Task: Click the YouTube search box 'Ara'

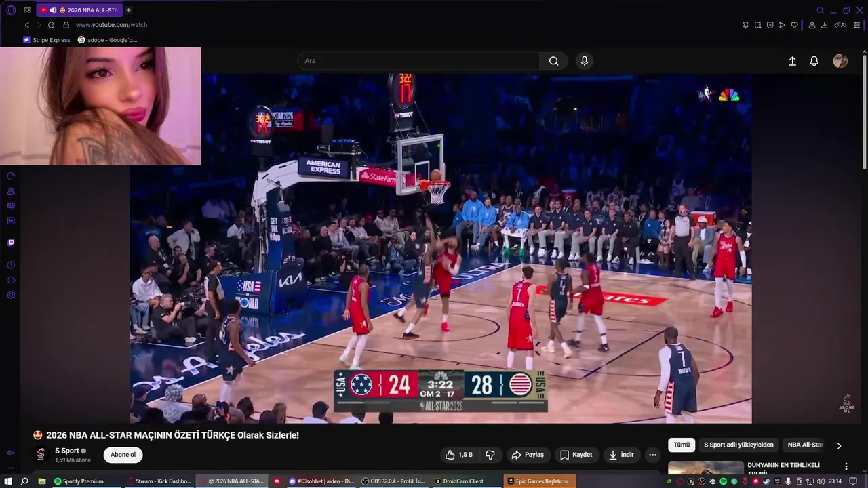Action: click(x=418, y=61)
